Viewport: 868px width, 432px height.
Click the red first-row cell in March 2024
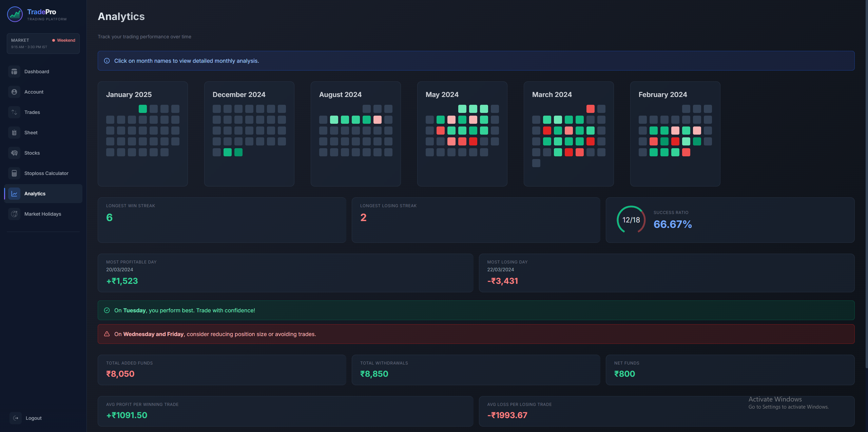tap(591, 109)
